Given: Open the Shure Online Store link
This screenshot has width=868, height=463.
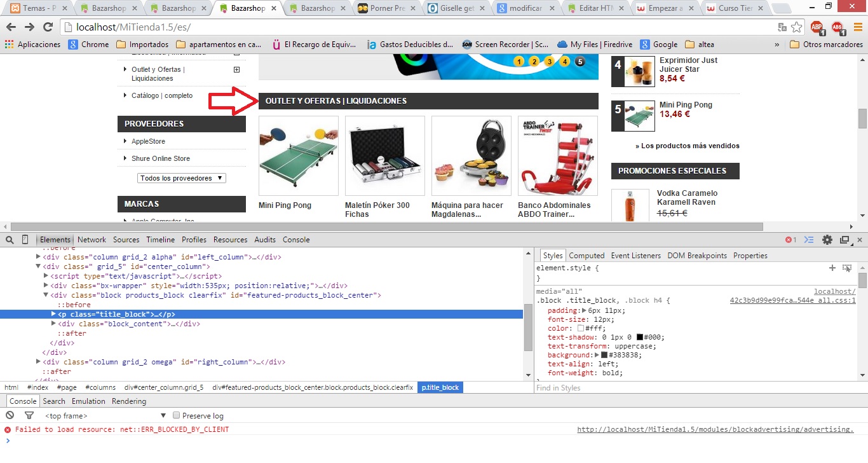Looking at the screenshot, I should 161,158.
